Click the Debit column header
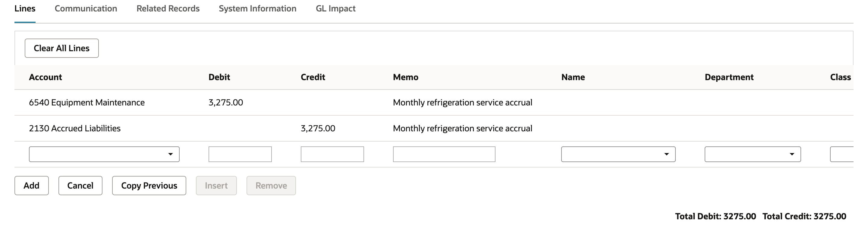This screenshot has width=868, height=241. point(219,77)
